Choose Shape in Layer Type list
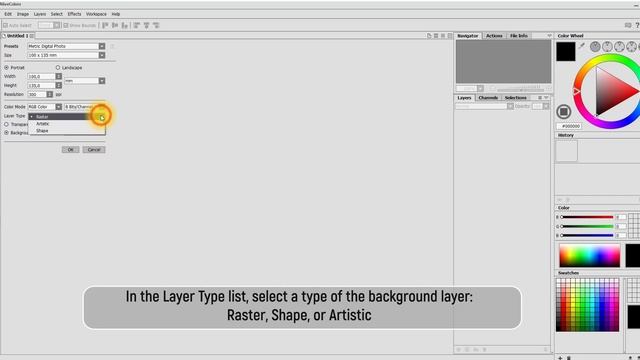This screenshot has width=640, height=360. coord(67,131)
